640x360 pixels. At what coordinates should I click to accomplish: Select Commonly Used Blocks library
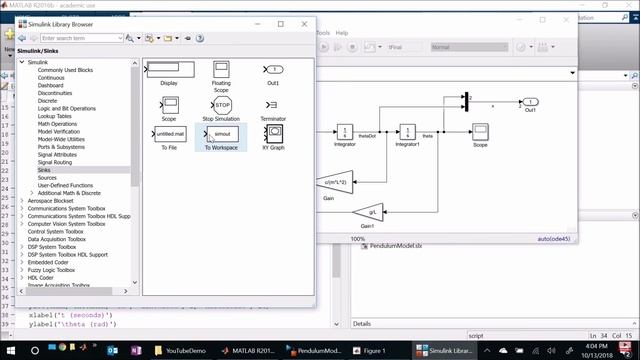[65, 70]
